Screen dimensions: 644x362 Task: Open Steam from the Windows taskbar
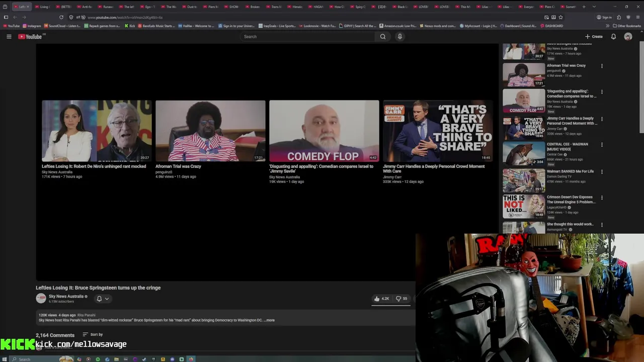click(x=144, y=359)
